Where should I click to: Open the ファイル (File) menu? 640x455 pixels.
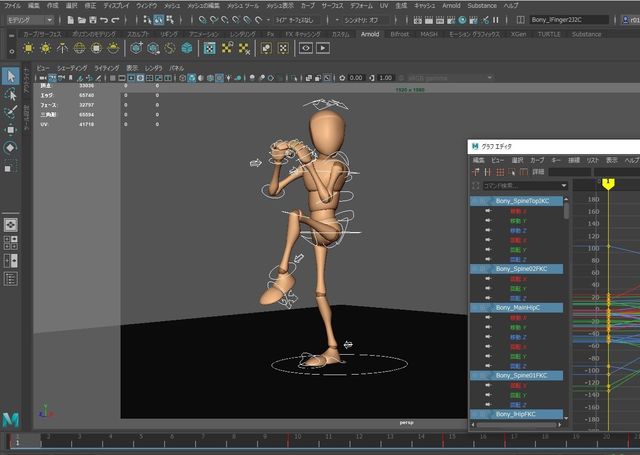pos(12,6)
